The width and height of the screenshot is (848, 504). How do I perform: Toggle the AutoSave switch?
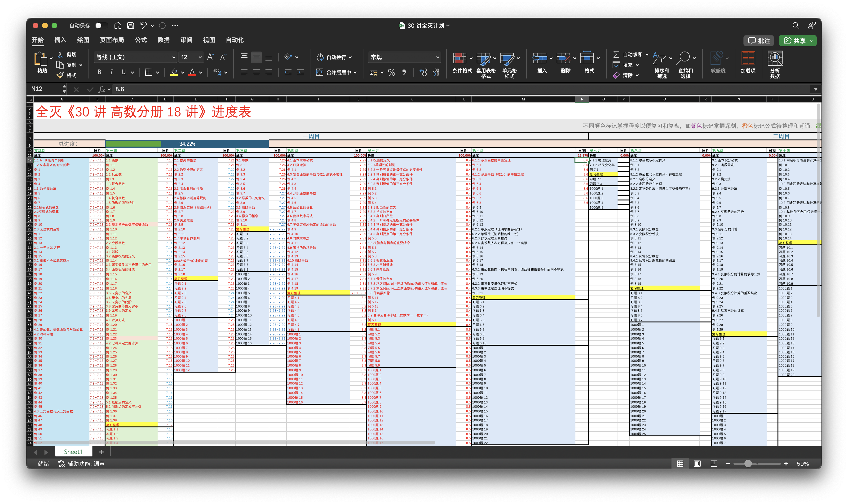point(101,26)
